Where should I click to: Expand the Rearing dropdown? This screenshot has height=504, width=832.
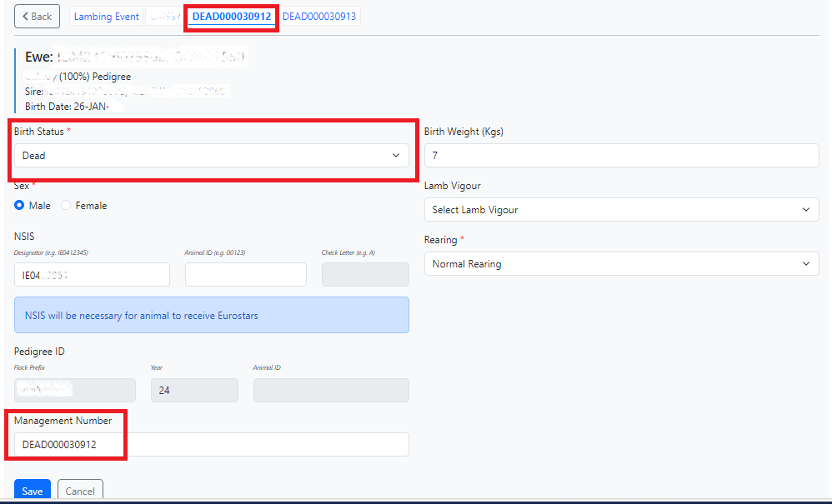pos(621,264)
